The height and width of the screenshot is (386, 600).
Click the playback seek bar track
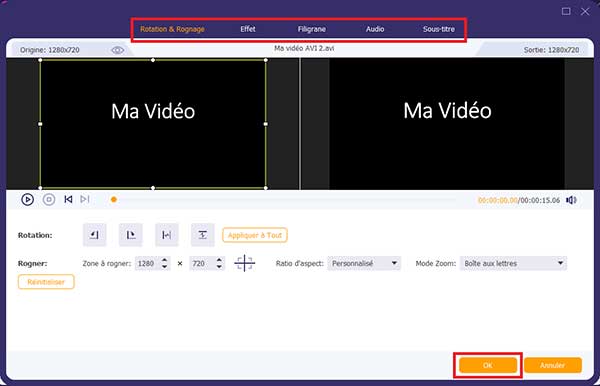[x=285, y=200]
